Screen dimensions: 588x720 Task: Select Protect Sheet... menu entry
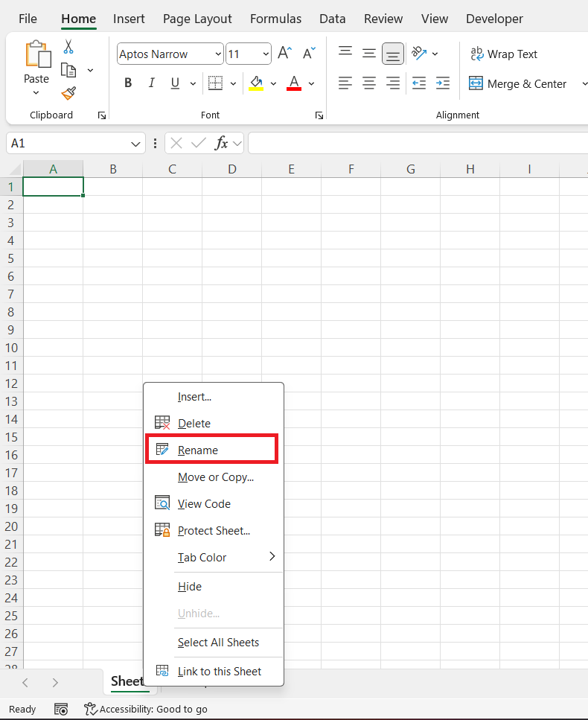[x=214, y=531]
